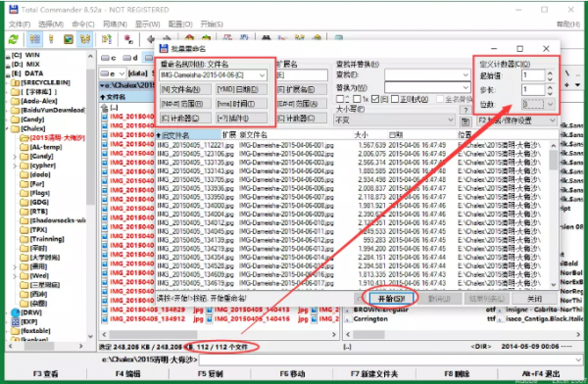Click the [YMD] 日期 mask button
Image resolution: width=588 pixels, height=384 pixels.
click(241, 89)
